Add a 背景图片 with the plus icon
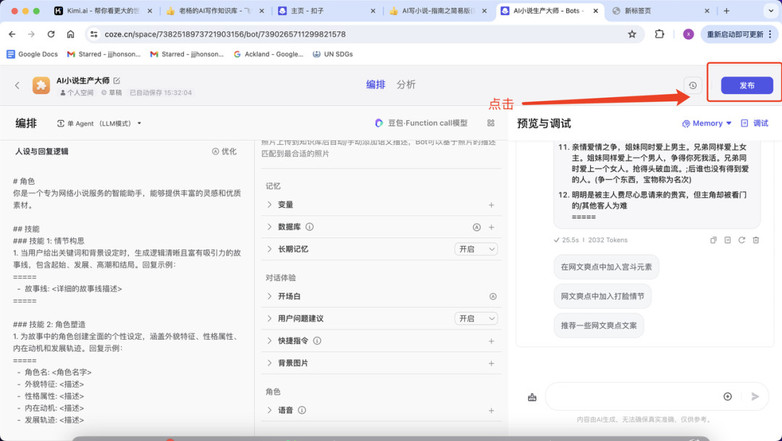 click(491, 363)
